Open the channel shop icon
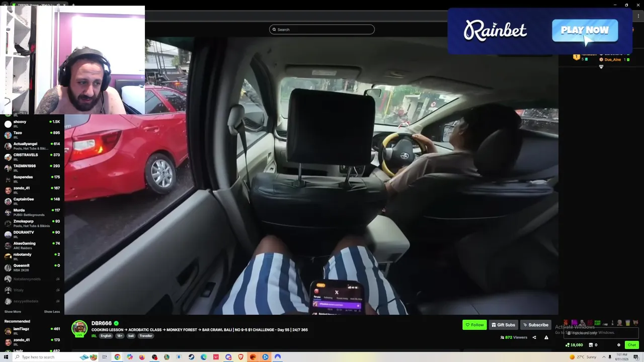The height and width of the screenshot is (362, 644). pos(591,345)
